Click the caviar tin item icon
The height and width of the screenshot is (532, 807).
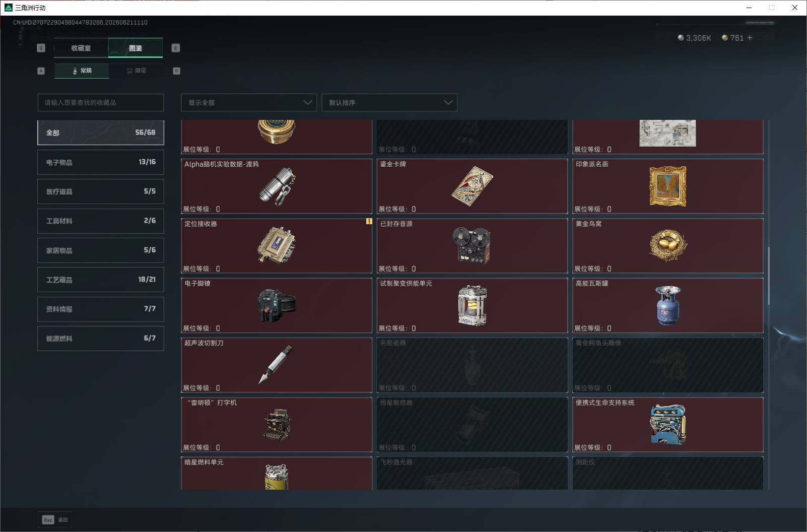[277, 131]
